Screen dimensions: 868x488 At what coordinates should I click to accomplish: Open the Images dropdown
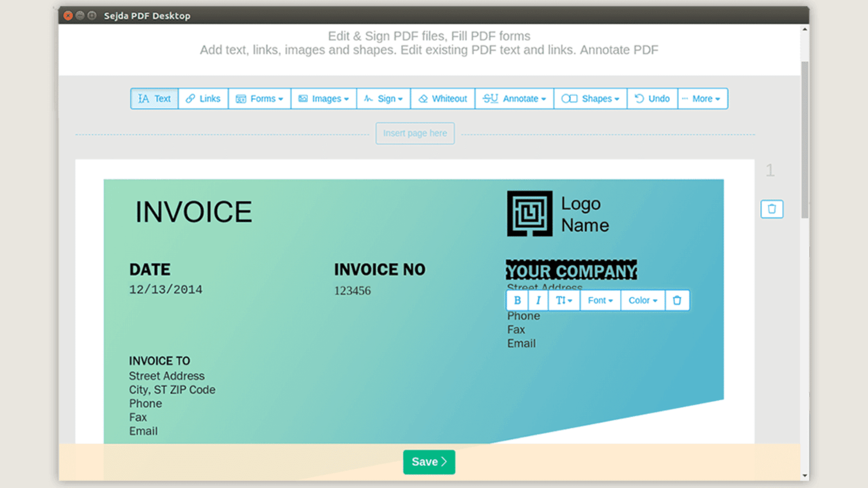[324, 99]
